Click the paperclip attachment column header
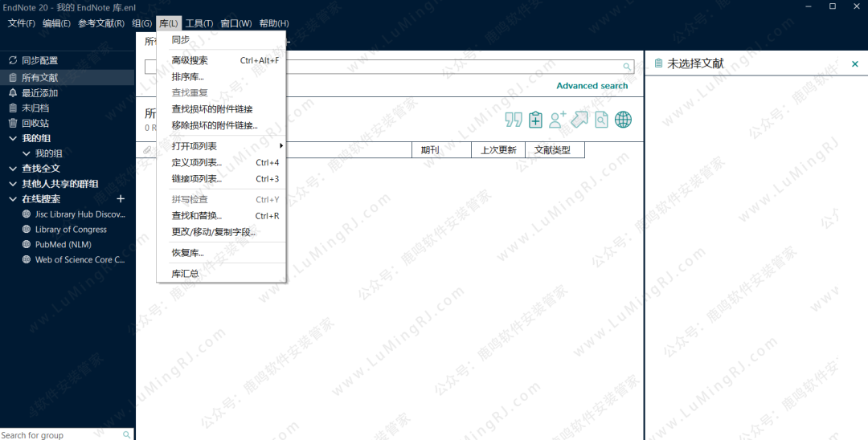868x440 pixels. tap(147, 150)
